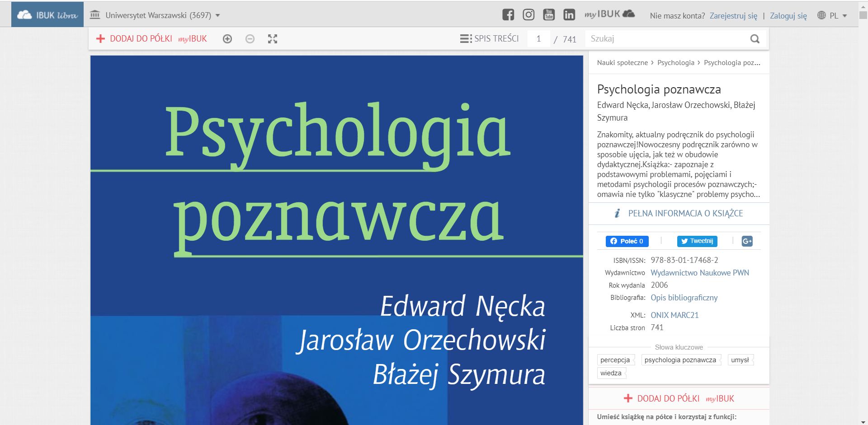Image resolution: width=868 pixels, height=425 pixels.
Task: Click the globe language icon
Action: (821, 15)
